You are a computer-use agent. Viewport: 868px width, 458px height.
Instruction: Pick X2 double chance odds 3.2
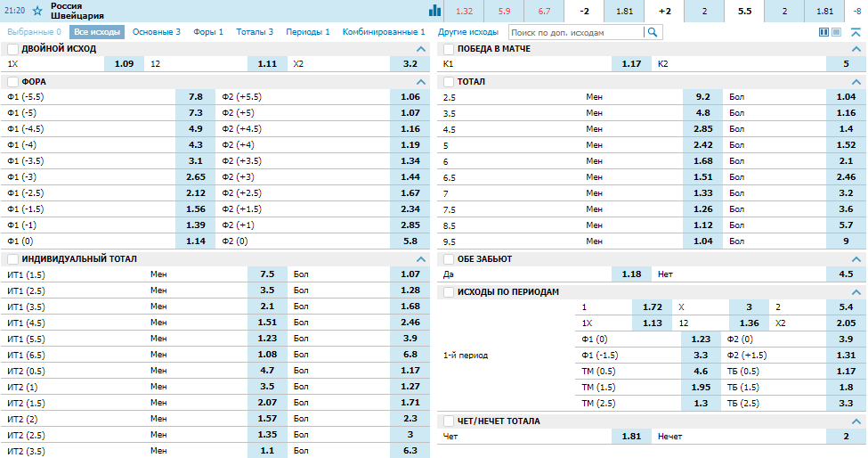coord(410,63)
